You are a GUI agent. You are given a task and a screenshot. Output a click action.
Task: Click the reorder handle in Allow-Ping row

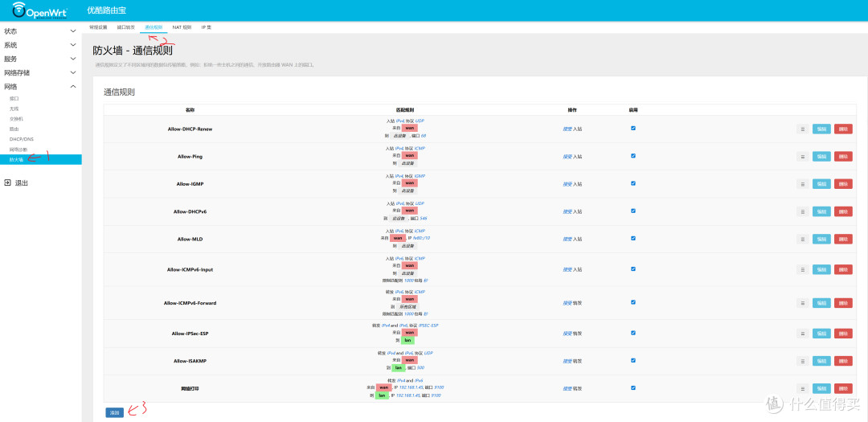point(802,157)
